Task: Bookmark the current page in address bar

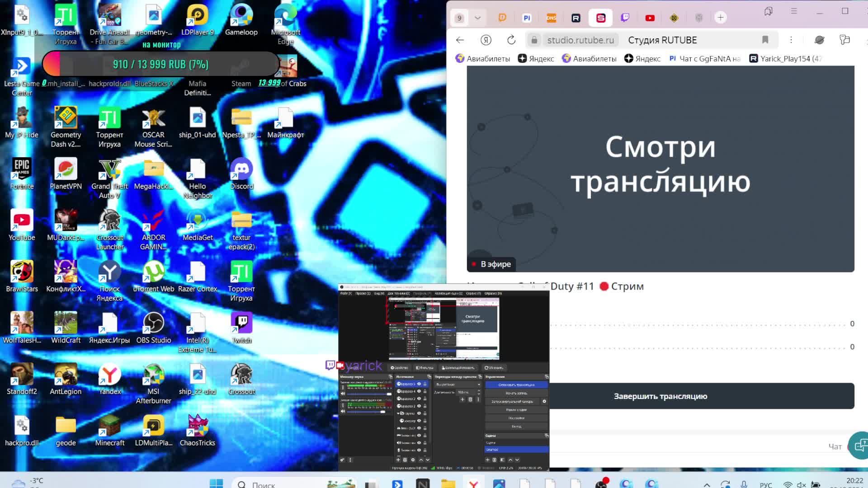Action: [x=765, y=40]
